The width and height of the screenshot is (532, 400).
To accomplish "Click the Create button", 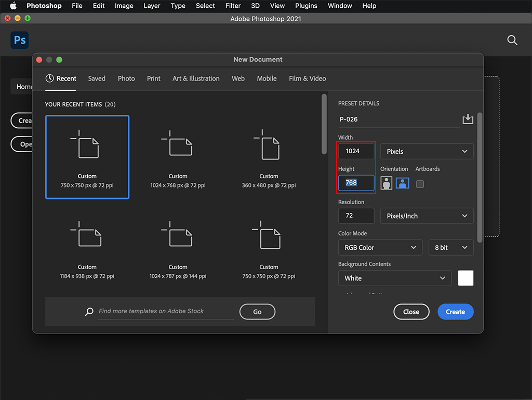I will (455, 312).
